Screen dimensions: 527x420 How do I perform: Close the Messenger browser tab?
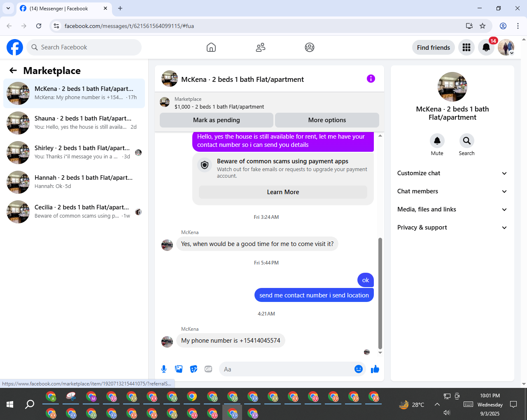point(105,8)
